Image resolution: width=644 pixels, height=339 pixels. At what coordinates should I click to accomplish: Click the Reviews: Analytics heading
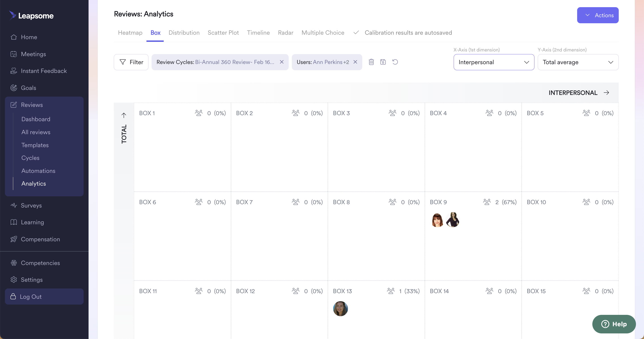pos(144,14)
